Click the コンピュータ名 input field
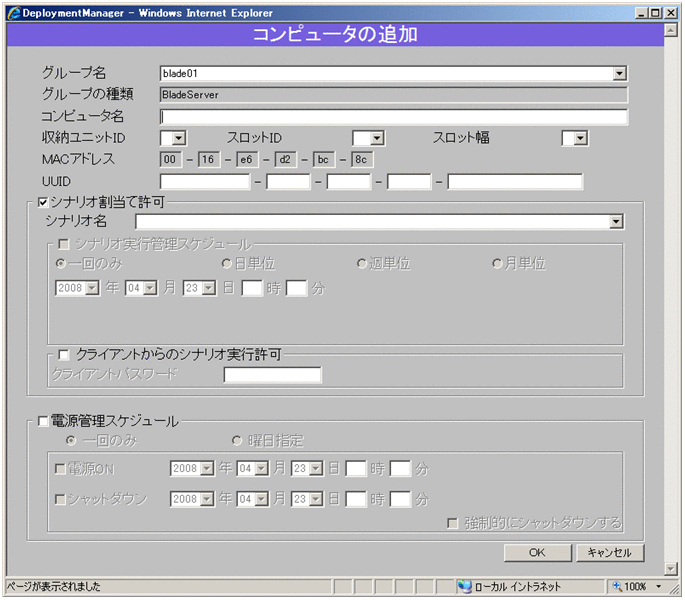The height and width of the screenshot is (600, 685). 394,117
